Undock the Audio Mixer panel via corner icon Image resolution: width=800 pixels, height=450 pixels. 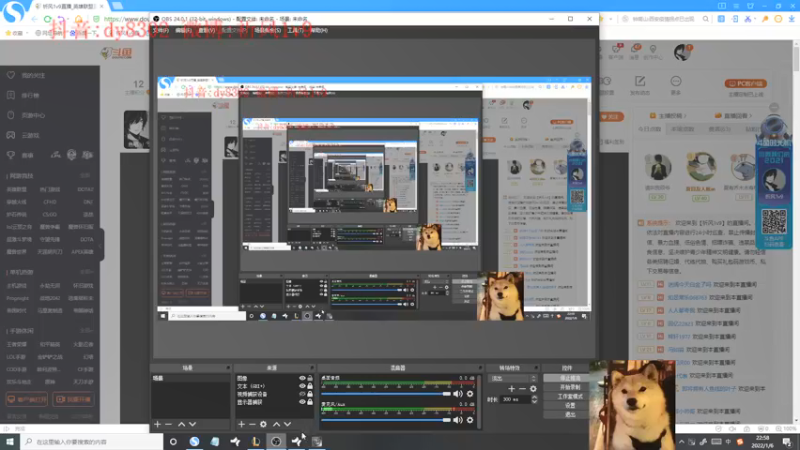[480, 367]
